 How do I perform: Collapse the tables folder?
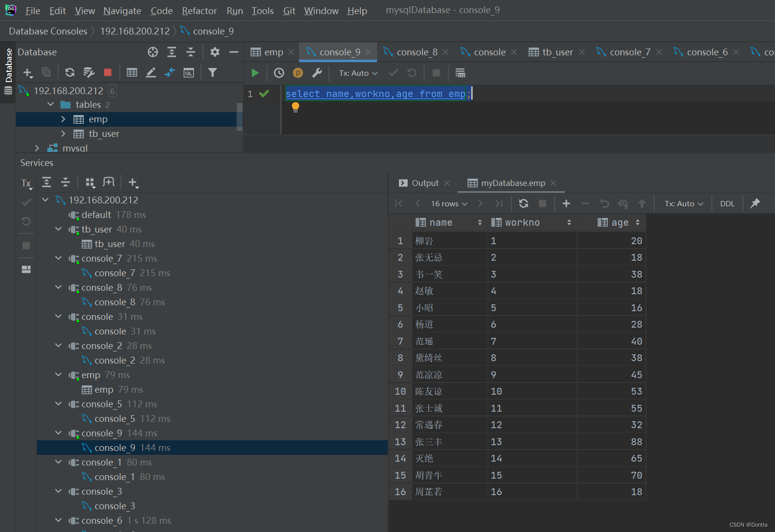pyautogui.click(x=50, y=104)
